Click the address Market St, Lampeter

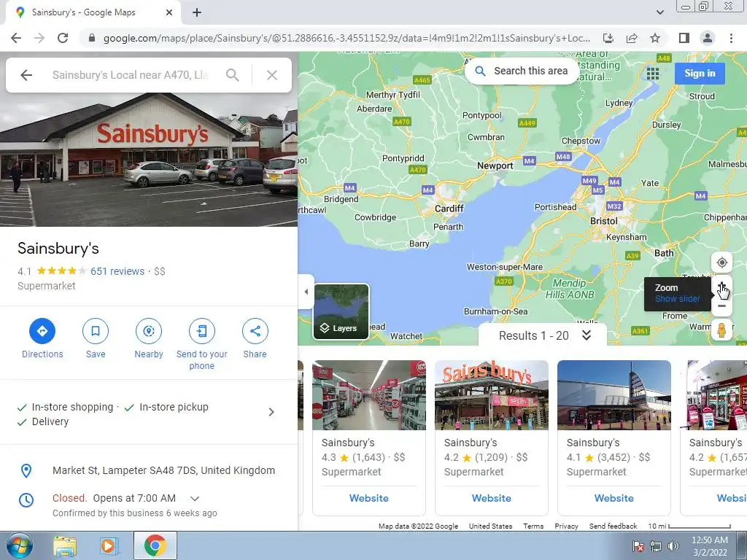(163, 470)
